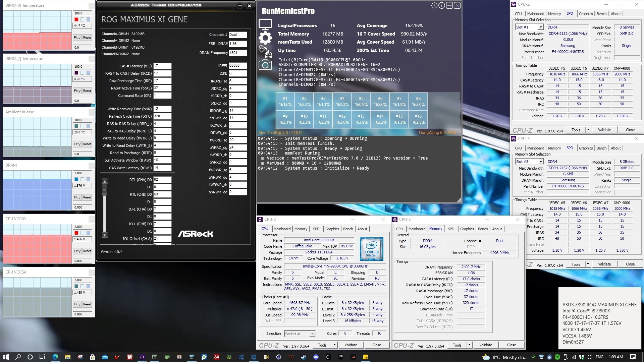Screen dimensions: 644x362
Task: Open Discord from the taskbar
Action: point(316,357)
